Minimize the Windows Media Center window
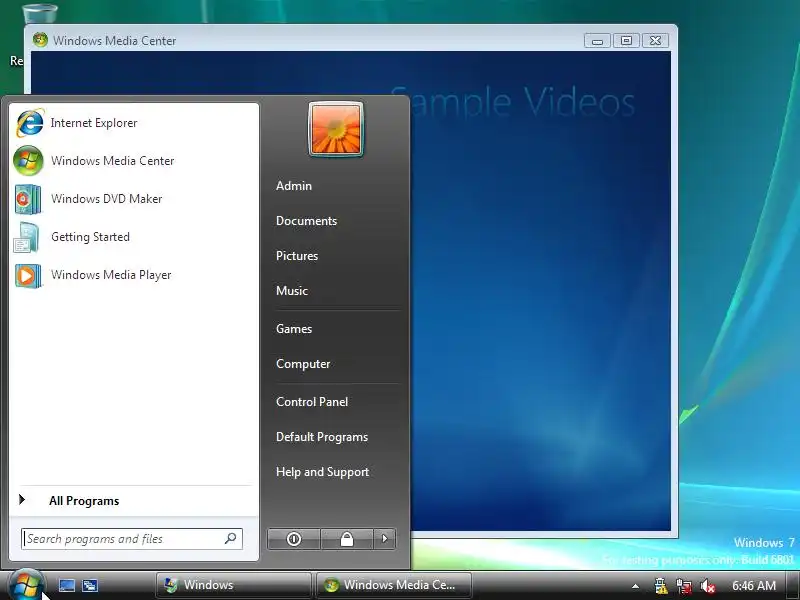The width and height of the screenshot is (800, 600). coord(597,40)
